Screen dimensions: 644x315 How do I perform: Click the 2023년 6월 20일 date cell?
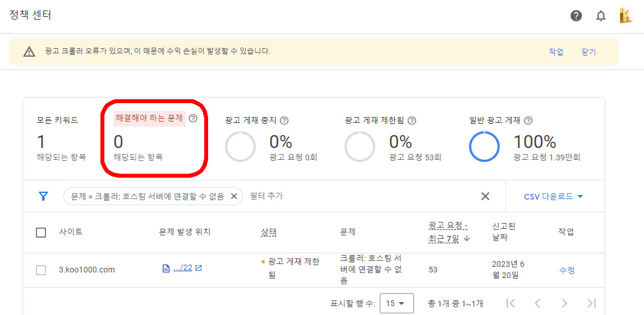tap(508, 270)
